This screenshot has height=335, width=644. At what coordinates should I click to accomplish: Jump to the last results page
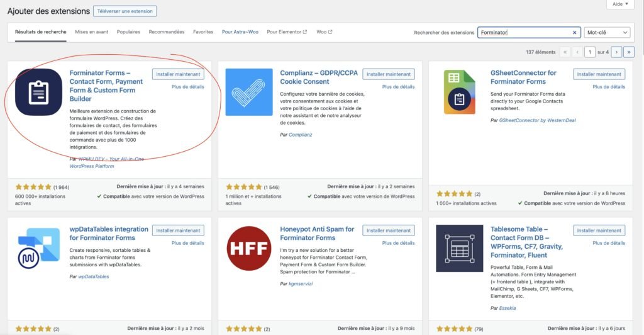(x=628, y=52)
